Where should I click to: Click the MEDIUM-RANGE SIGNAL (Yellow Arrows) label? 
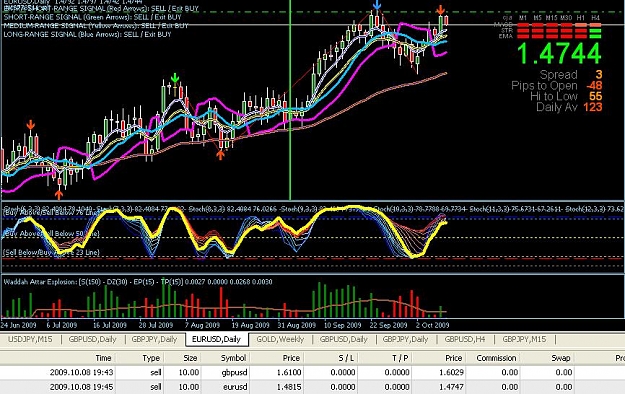point(96,26)
